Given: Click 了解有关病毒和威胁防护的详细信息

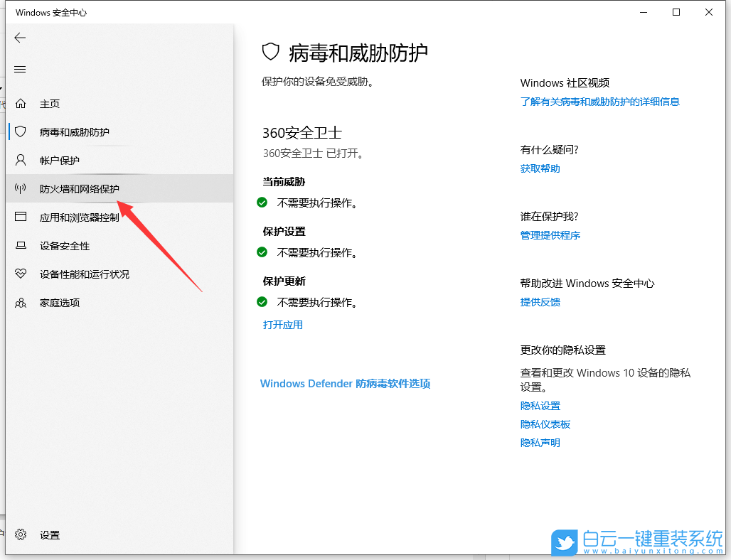Looking at the screenshot, I should click(x=600, y=102).
